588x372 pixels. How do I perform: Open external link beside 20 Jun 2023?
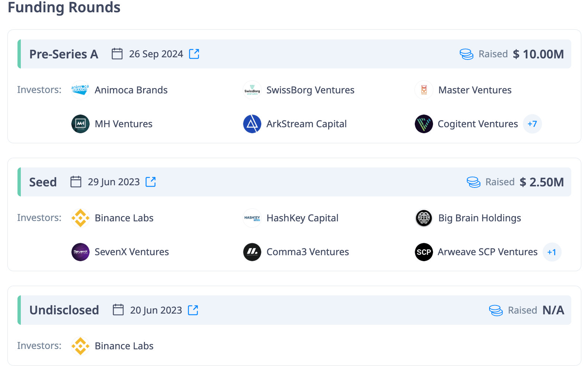[x=193, y=310]
